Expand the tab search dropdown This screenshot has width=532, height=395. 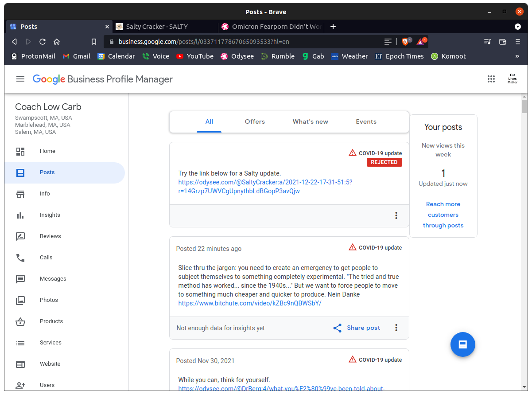click(x=517, y=27)
